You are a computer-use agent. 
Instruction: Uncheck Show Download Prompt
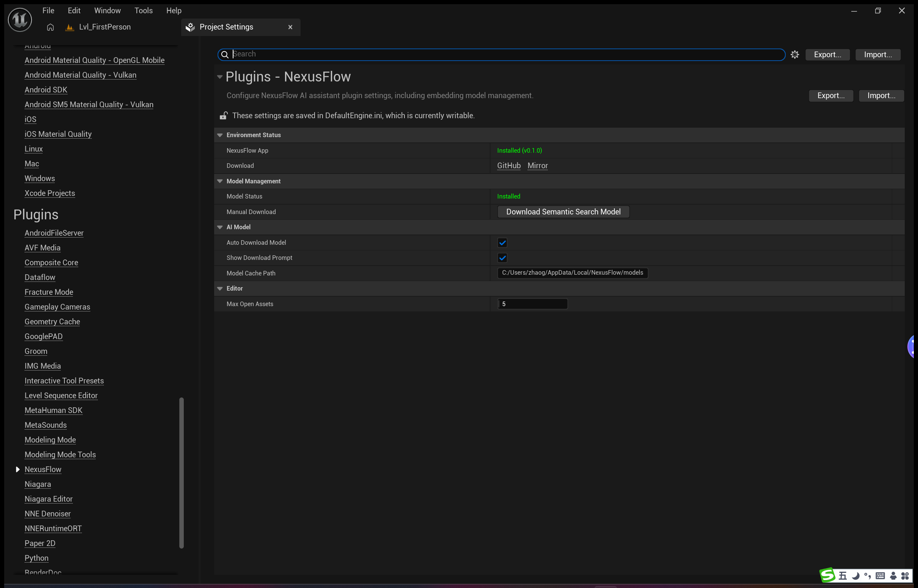point(502,258)
